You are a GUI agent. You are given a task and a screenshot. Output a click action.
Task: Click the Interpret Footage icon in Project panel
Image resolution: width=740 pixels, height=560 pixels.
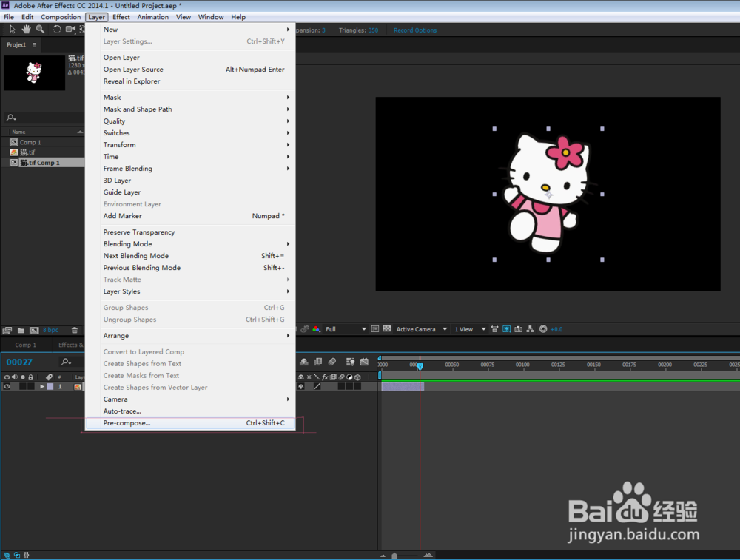[x=7, y=330]
